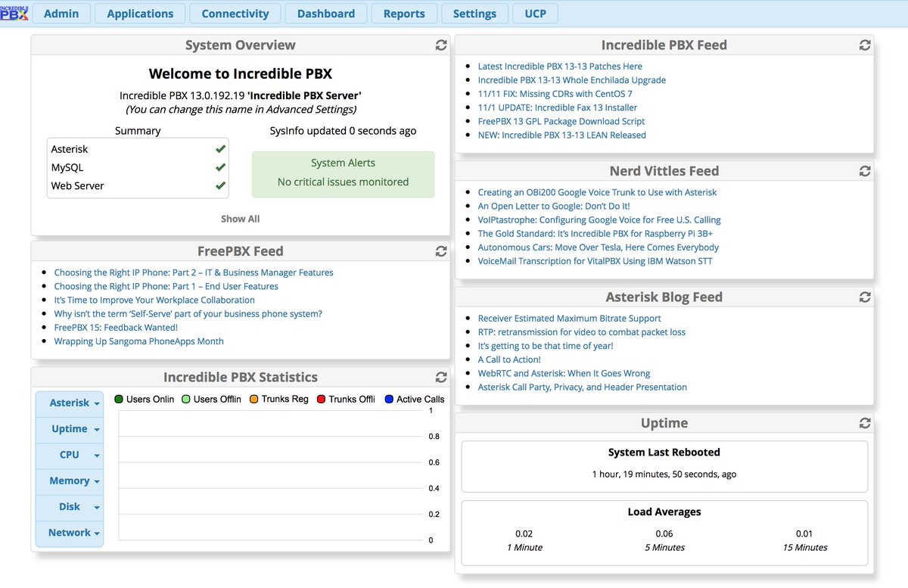908x588 pixels.
Task: Click the System Last Rebooted time text
Action: [x=664, y=474]
